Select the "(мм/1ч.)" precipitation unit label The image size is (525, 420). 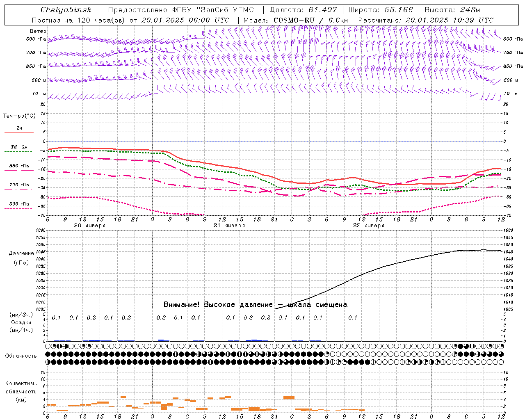[21, 330]
